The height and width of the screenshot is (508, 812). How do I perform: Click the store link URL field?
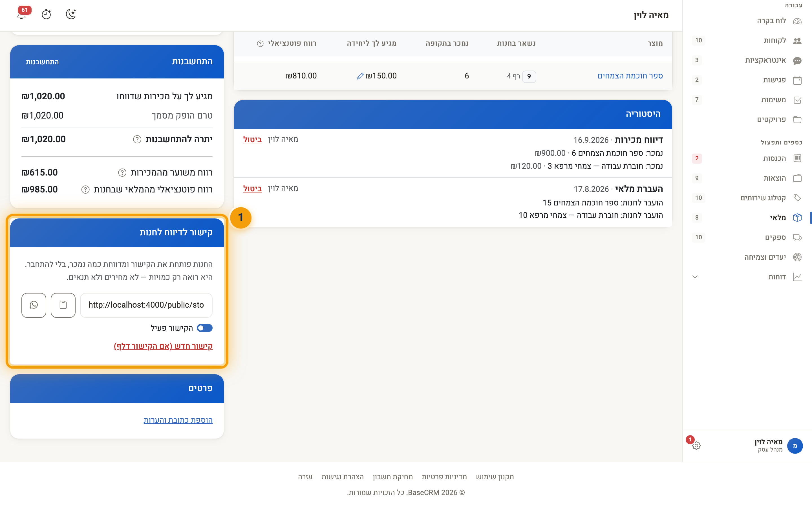pos(146,305)
